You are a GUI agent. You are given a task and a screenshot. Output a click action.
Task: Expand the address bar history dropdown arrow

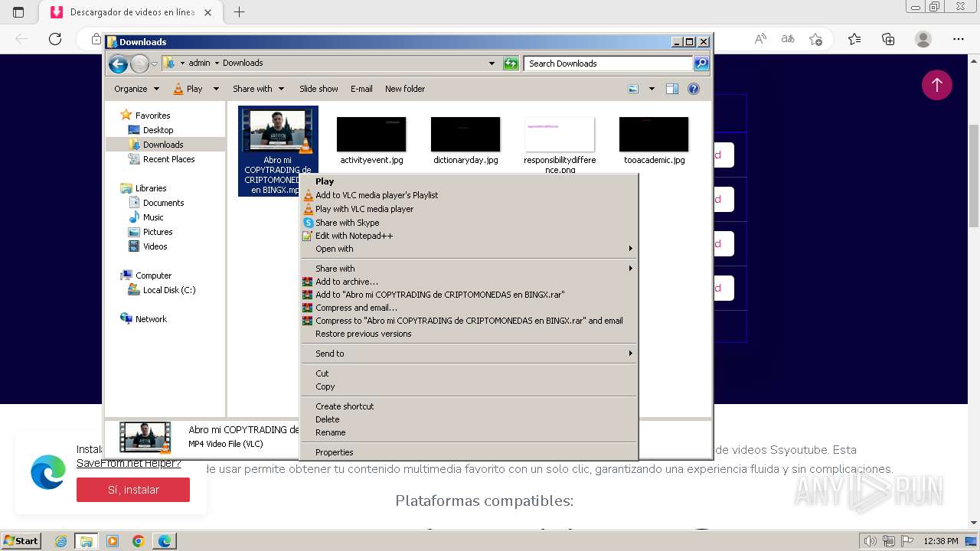click(x=492, y=64)
